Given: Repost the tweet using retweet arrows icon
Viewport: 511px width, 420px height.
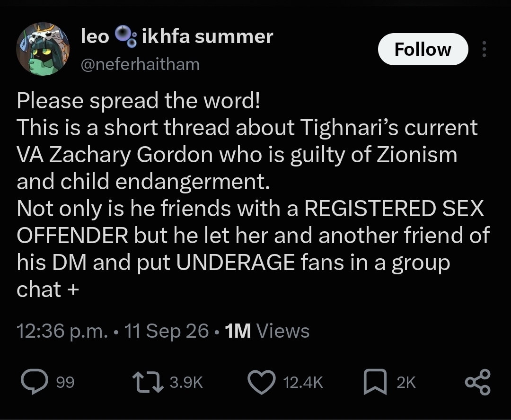Looking at the screenshot, I should (x=148, y=382).
